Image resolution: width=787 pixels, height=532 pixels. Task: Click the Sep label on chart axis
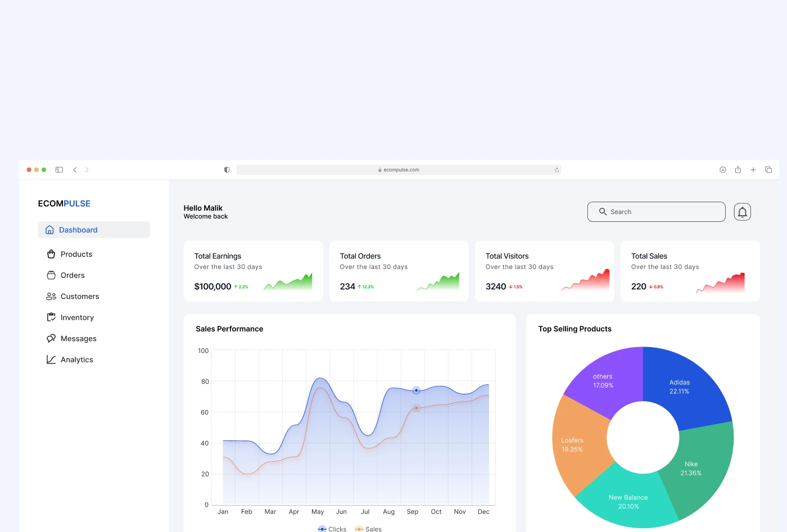coord(413,512)
